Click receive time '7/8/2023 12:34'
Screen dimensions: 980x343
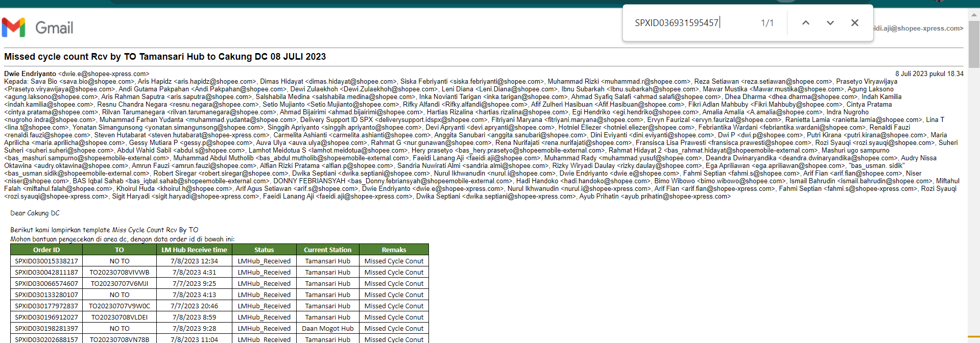point(194,261)
